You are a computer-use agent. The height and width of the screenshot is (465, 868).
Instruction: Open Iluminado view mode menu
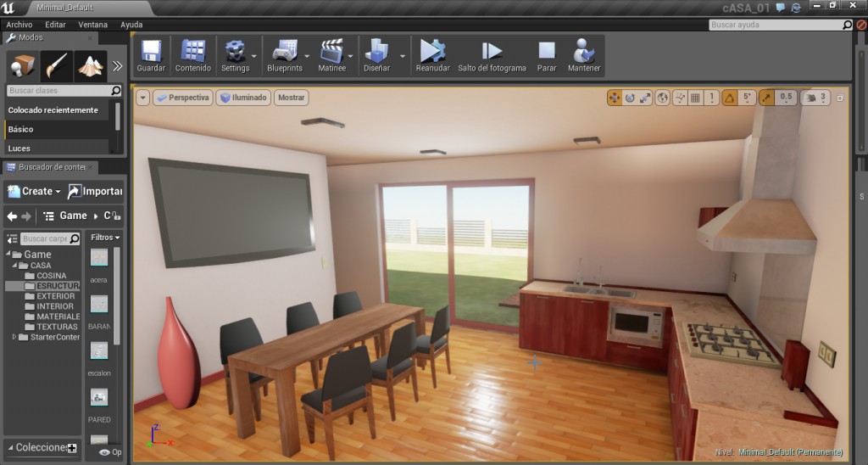[x=243, y=98]
